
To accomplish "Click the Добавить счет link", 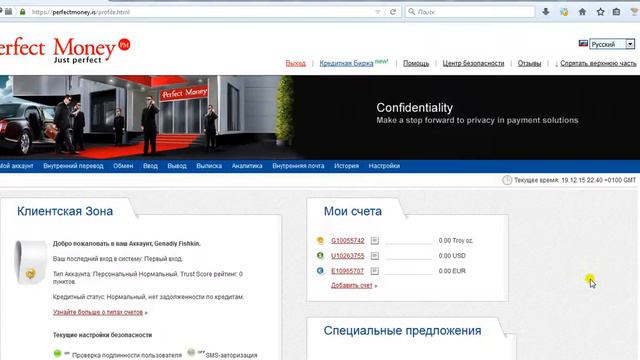I will (352, 286).
